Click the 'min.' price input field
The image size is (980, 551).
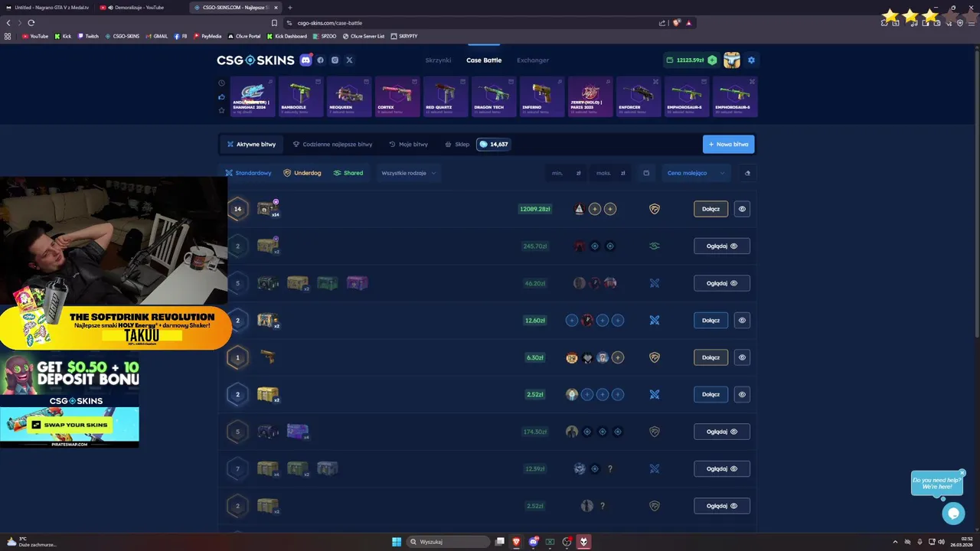pyautogui.click(x=565, y=173)
